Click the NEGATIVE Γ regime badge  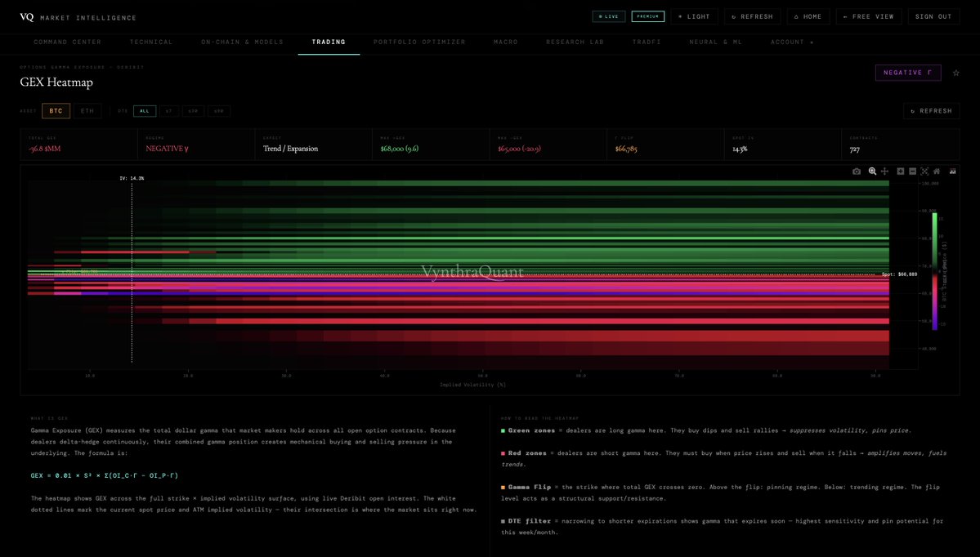click(907, 73)
